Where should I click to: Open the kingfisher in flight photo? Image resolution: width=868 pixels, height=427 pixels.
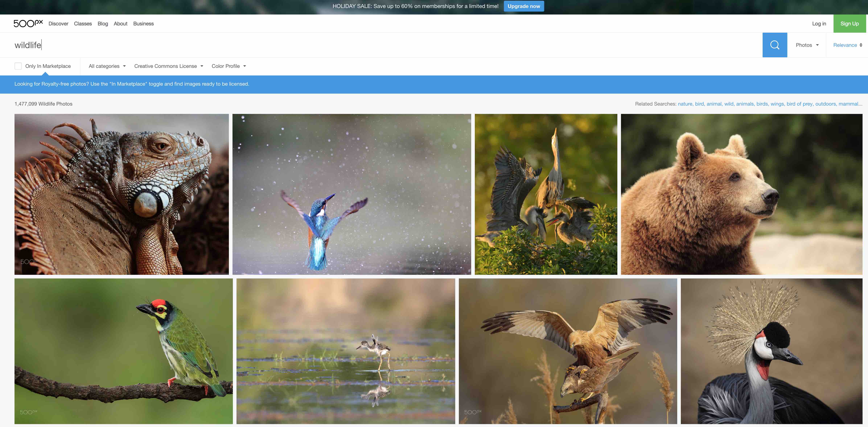(352, 194)
